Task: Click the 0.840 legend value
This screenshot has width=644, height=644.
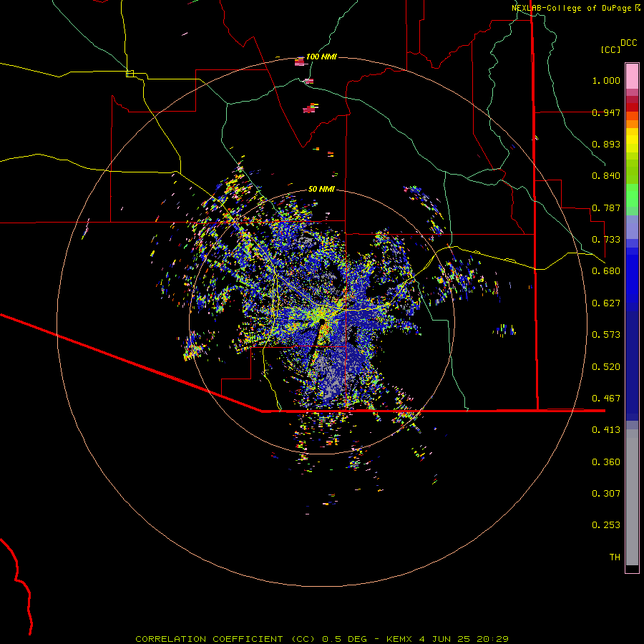Action: pyautogui.click(x=606, y=176)
